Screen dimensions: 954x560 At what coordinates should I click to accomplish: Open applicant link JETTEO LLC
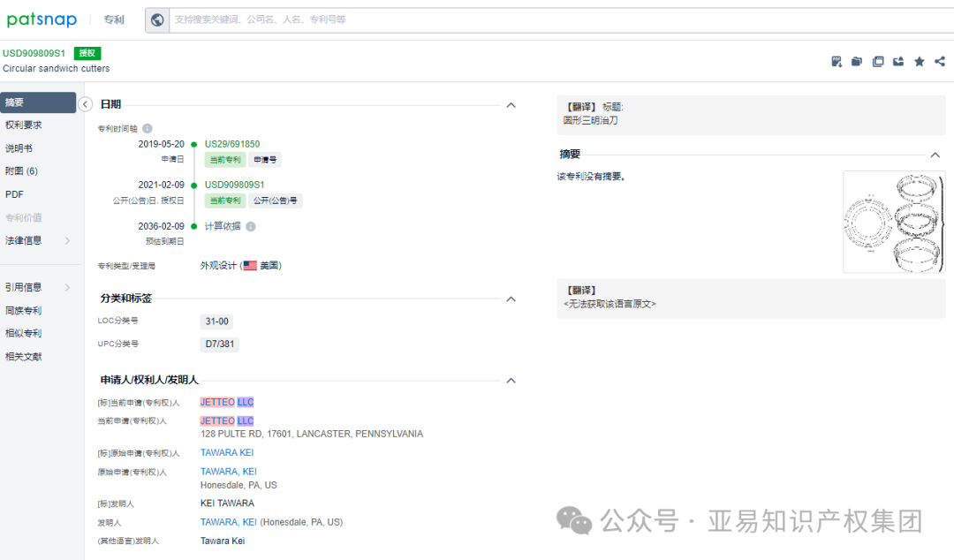(x=225, y=401)
